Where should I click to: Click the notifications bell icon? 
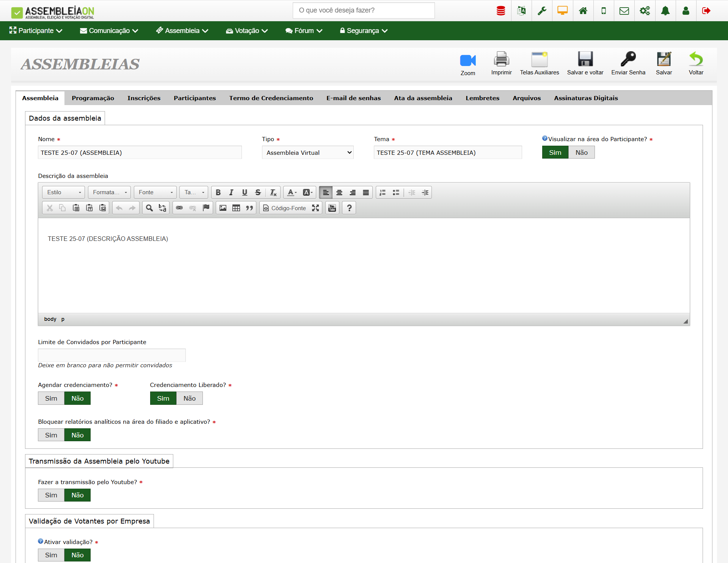point(665,11)
